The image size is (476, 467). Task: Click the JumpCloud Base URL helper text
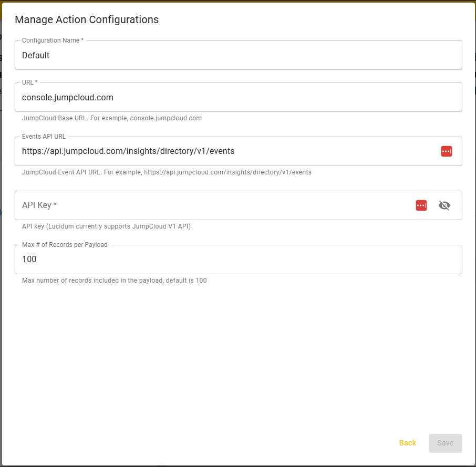(112, 118)
